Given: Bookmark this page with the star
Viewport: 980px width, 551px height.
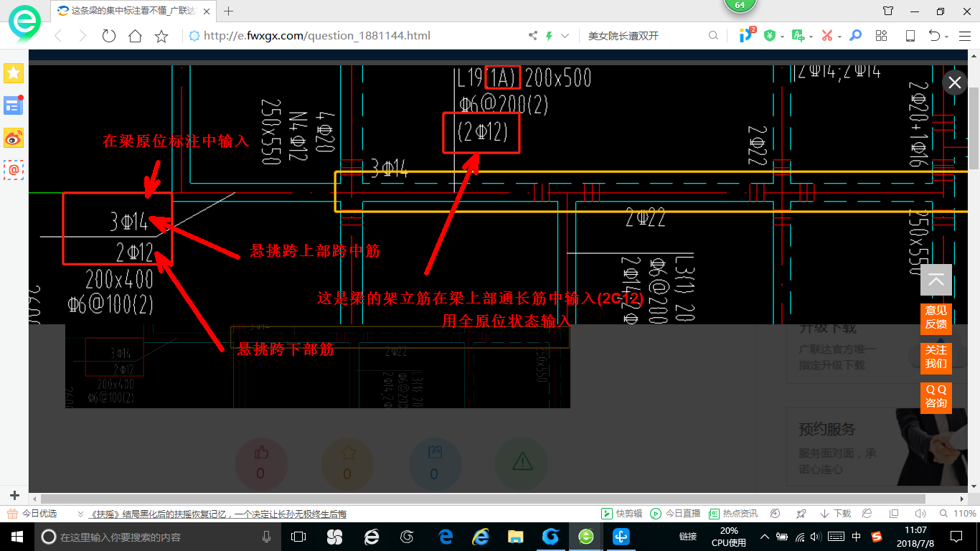Looking at the screenshot, I should pos(161,36).
